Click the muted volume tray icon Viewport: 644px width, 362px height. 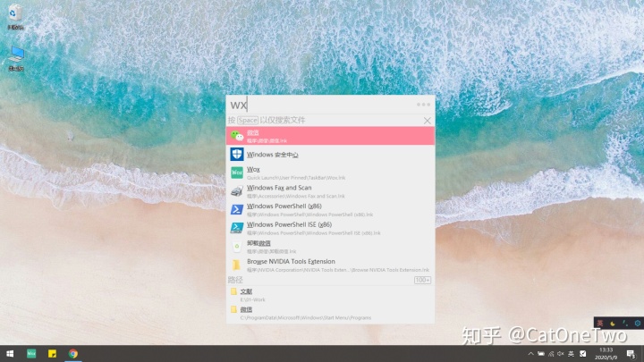tap(561, 354)
